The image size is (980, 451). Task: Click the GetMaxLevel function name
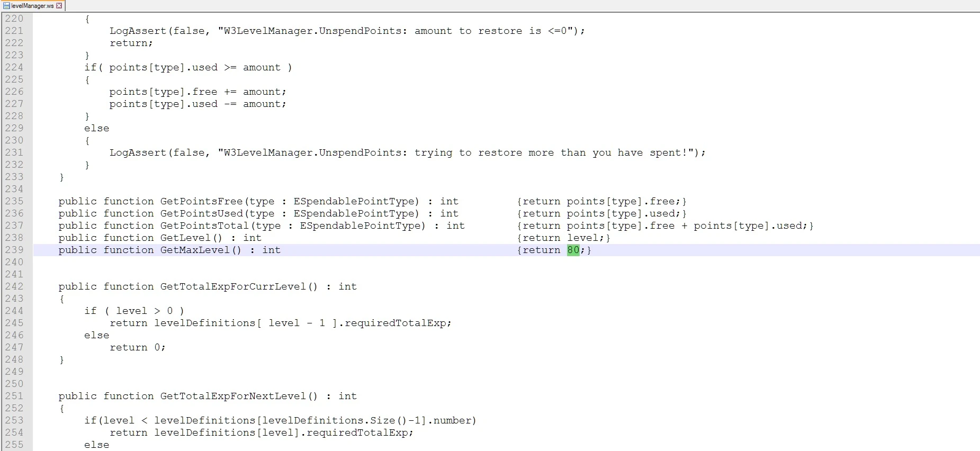click(x=195, y=250)
